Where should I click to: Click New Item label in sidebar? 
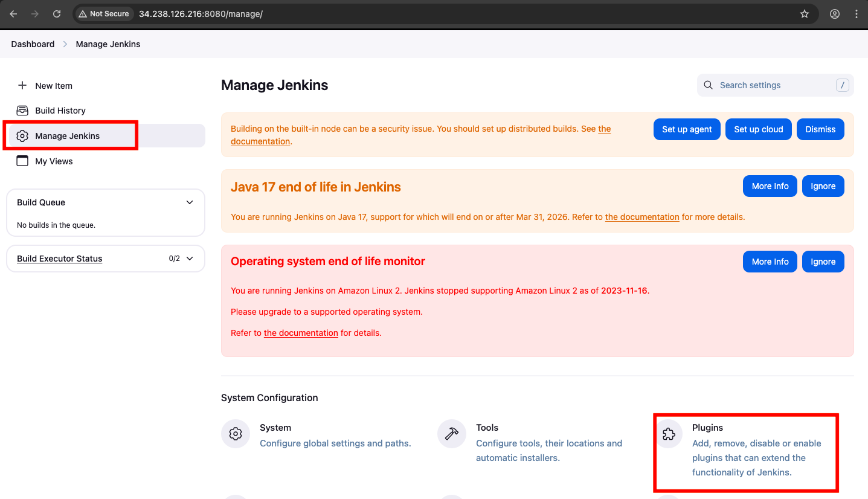click(54, 86)
